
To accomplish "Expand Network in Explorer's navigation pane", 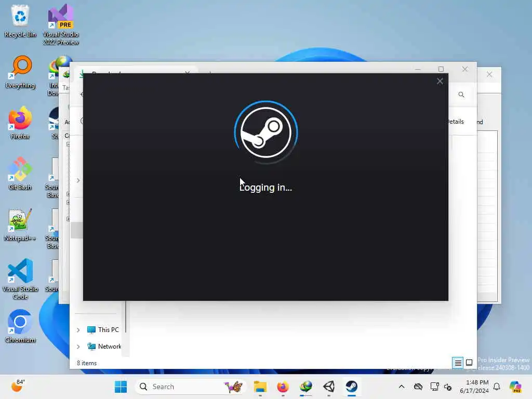I will [78, 347].
